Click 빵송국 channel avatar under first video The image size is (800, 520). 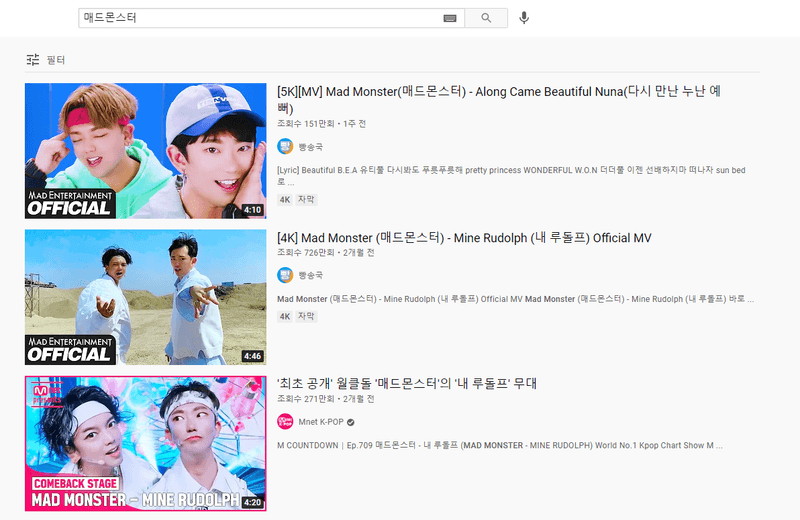coord(285,146)
